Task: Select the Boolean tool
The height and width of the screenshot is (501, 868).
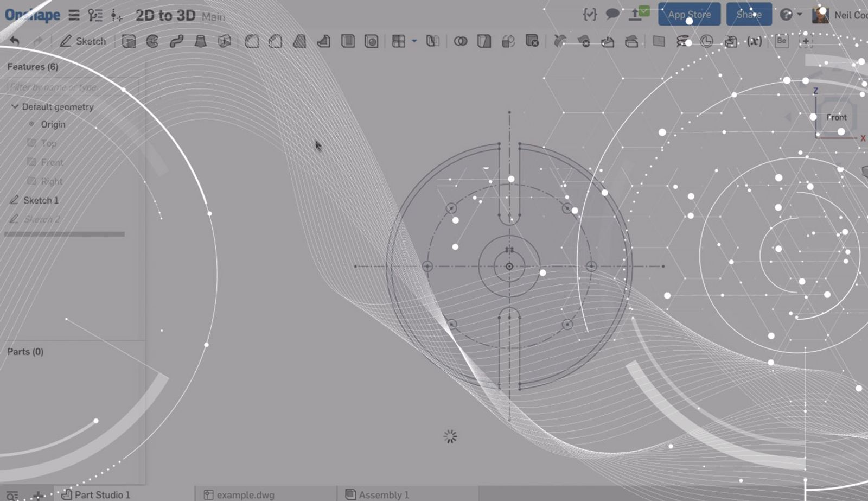Action: (x=461, y=41)
